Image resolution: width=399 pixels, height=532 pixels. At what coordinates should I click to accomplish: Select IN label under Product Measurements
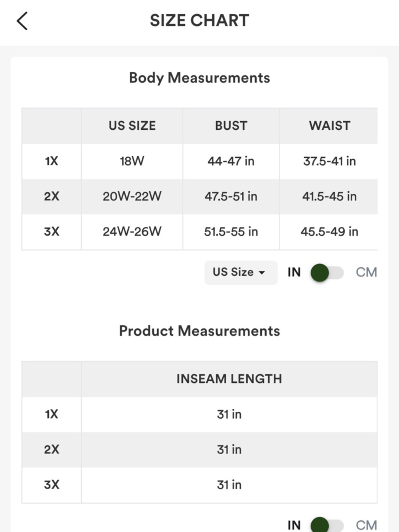[294, 525]
